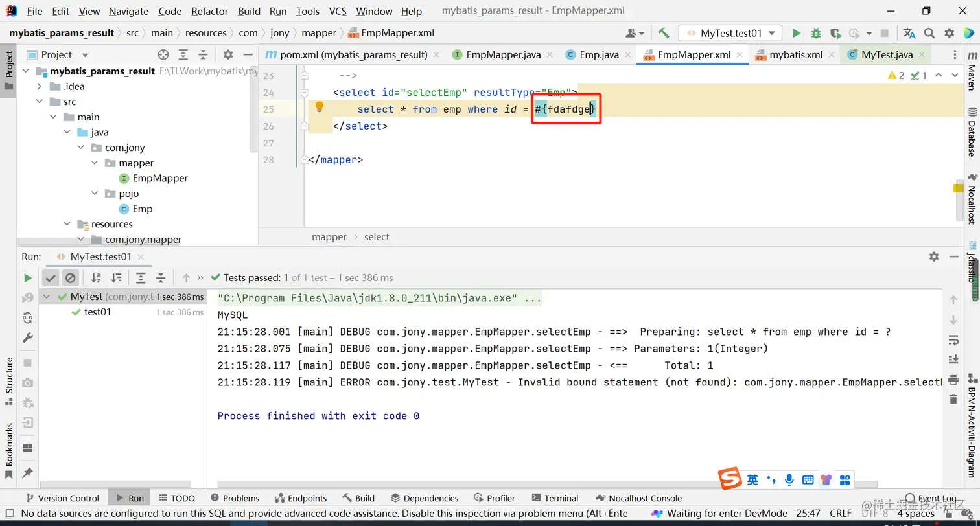
Task: Click the yellow warning marker on editor stripe
Action: click(x=958, y=188)
